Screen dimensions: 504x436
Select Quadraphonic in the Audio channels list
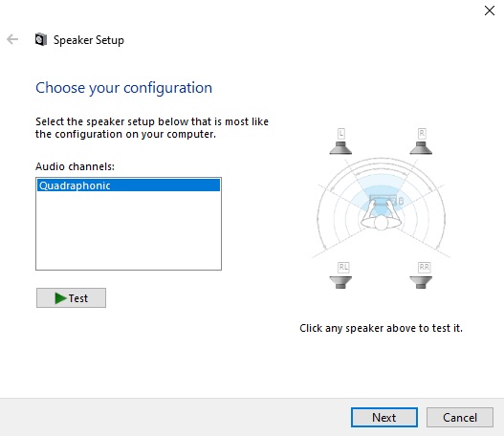pyautogui.click(x=128, y=185)
